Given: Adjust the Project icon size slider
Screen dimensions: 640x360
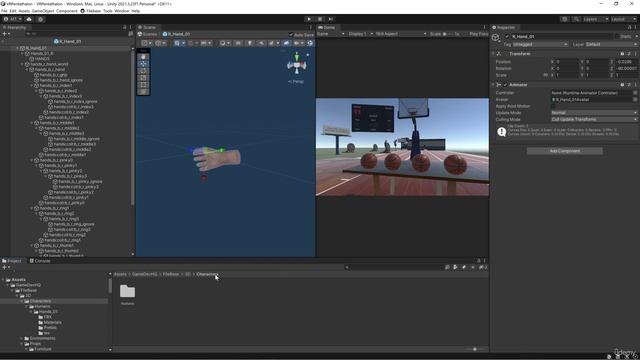Looking at the screenshot, I should [x=475, y=349].
